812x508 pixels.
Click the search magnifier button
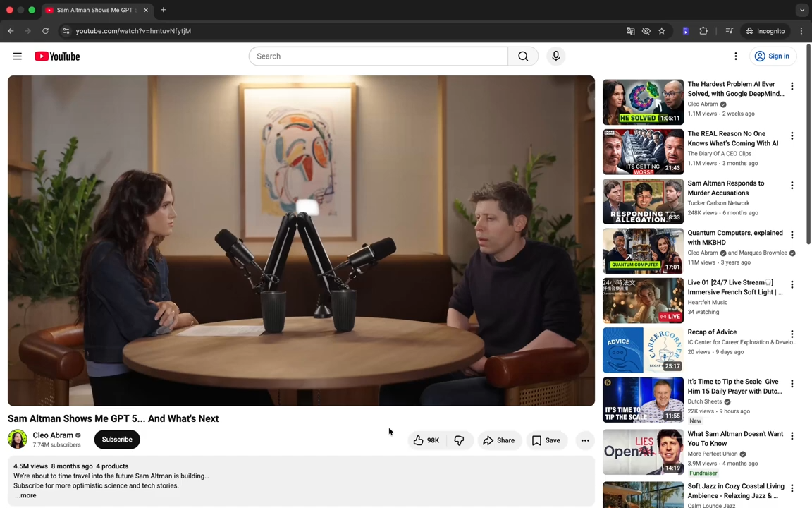pyautogui.click(x=523, y=56)
